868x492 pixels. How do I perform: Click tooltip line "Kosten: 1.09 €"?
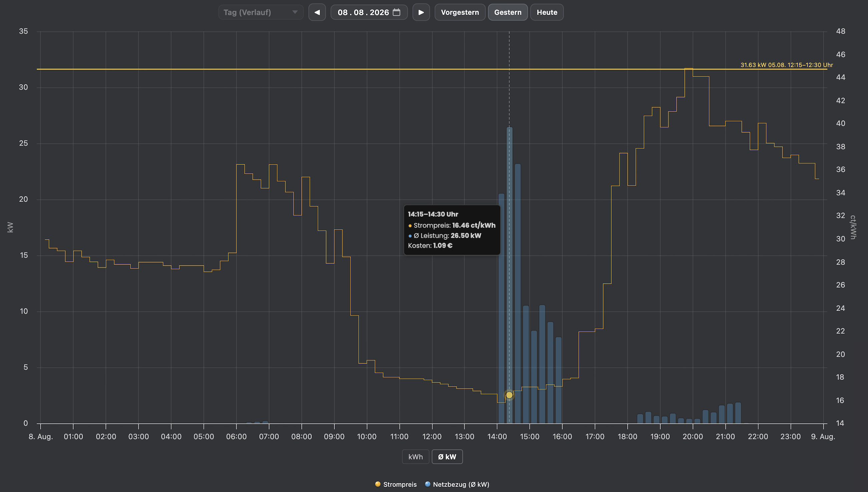click(x=430, y=246)
